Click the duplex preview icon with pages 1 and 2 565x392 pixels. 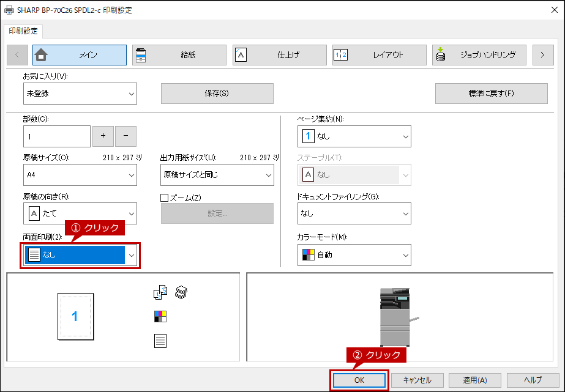click(x=160, y=292)
